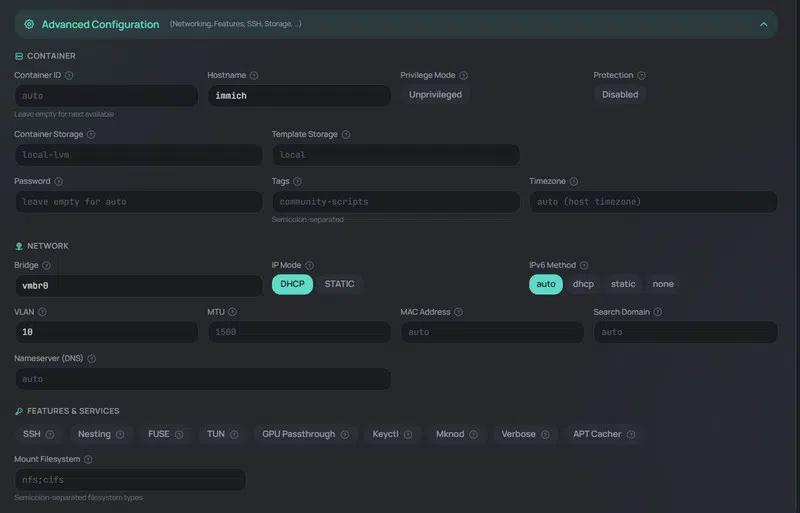
Task: Choose dhcp as IPv6 method
Action: click(x=583, y=284)
